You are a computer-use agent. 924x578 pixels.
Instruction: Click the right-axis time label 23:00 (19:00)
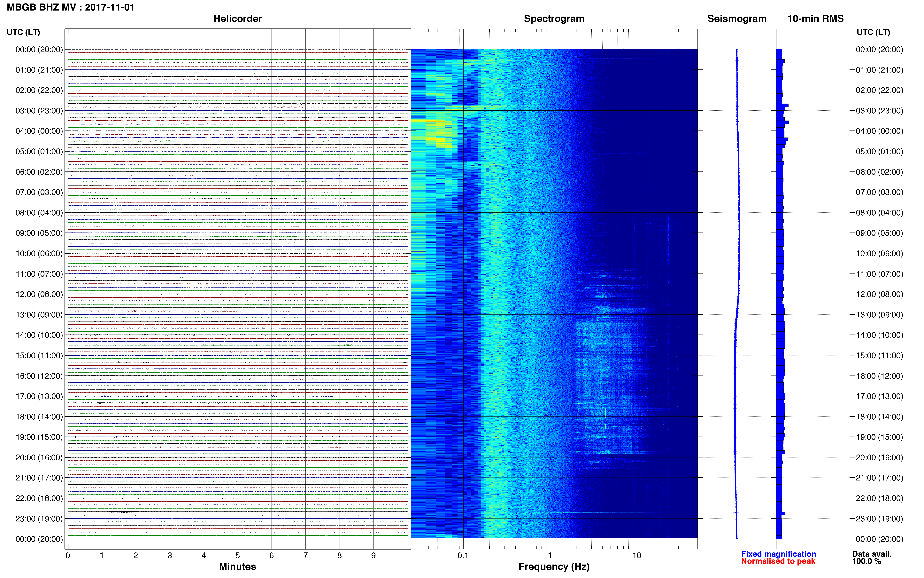pyautogui.click(x=879, y=519)
